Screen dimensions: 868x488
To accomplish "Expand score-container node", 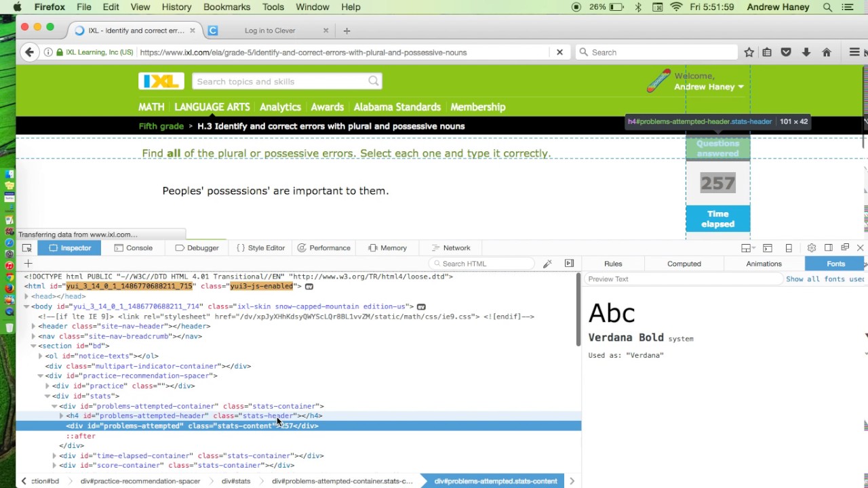I will [54, 466].
